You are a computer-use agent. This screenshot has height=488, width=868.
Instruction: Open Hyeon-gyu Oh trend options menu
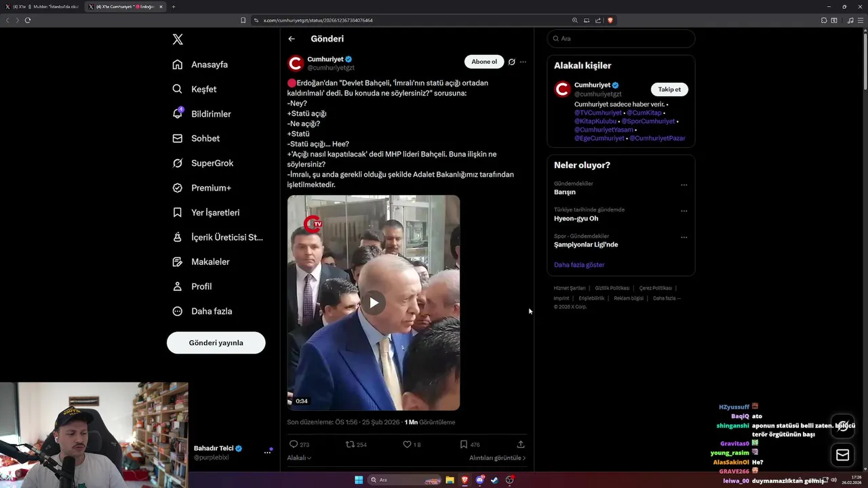pos(684,211)
